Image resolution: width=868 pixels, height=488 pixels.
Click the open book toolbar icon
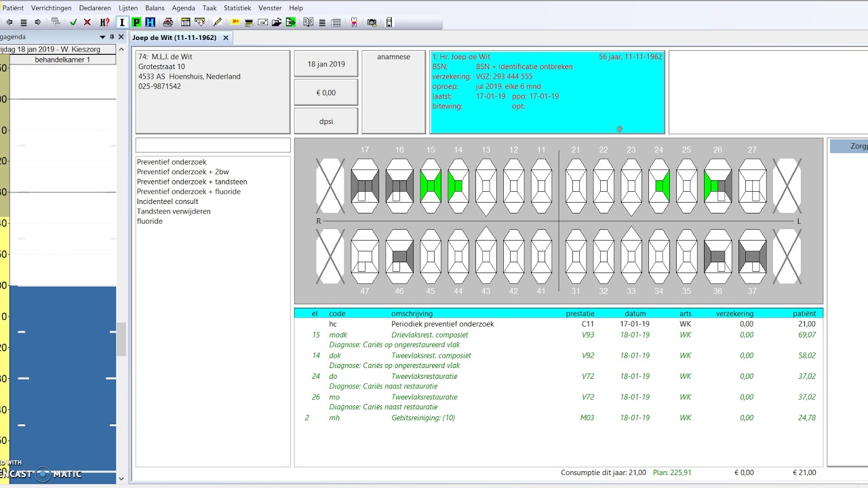click(309, 22)
